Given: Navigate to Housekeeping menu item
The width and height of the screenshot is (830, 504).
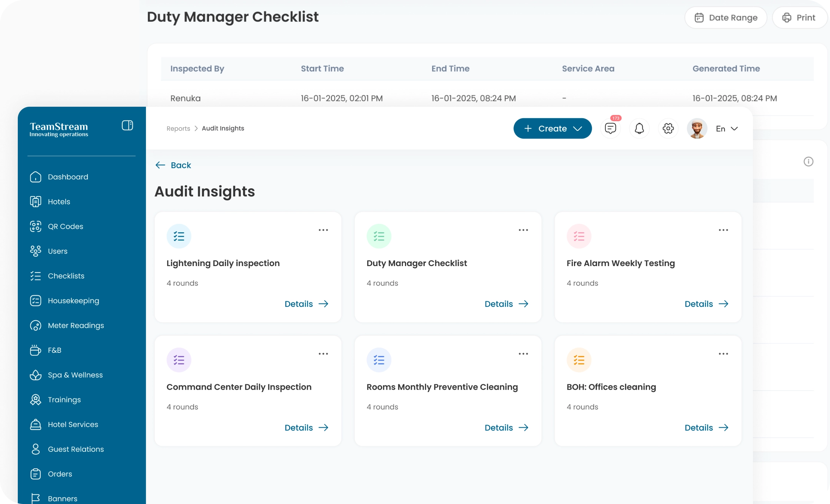Looking at the screenshot, I should 73,301.
